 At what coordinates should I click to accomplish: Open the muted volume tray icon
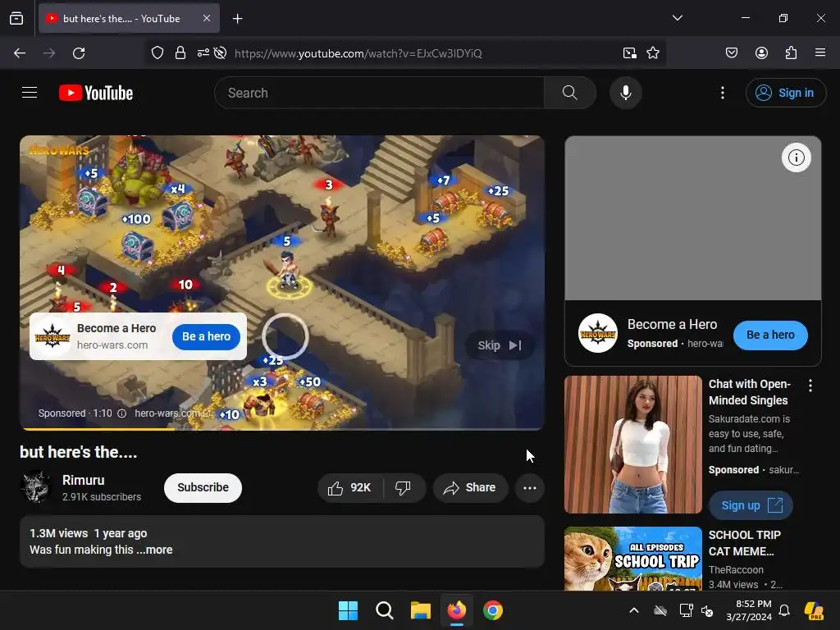click(x=707, y=610)
